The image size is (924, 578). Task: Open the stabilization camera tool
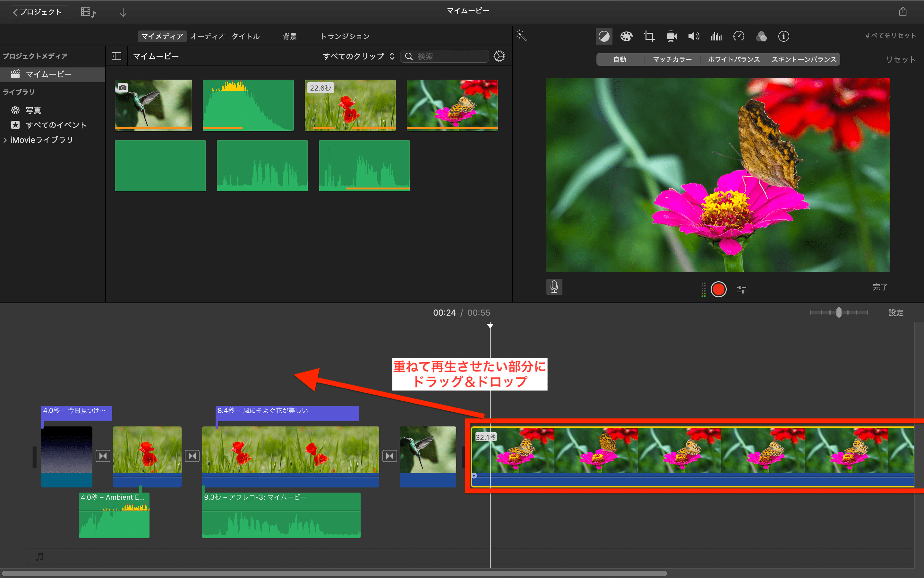671,36
